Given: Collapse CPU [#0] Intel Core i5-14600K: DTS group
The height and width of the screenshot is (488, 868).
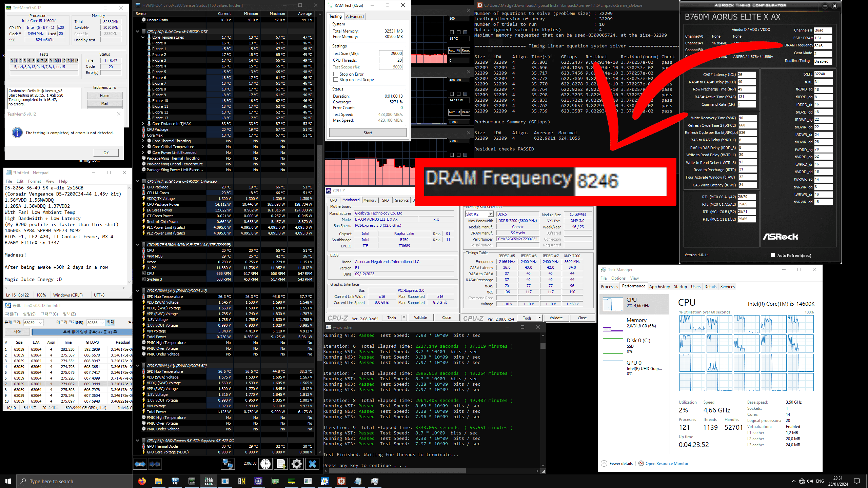Looking at the screenshot, I should (x=137, y=31).
